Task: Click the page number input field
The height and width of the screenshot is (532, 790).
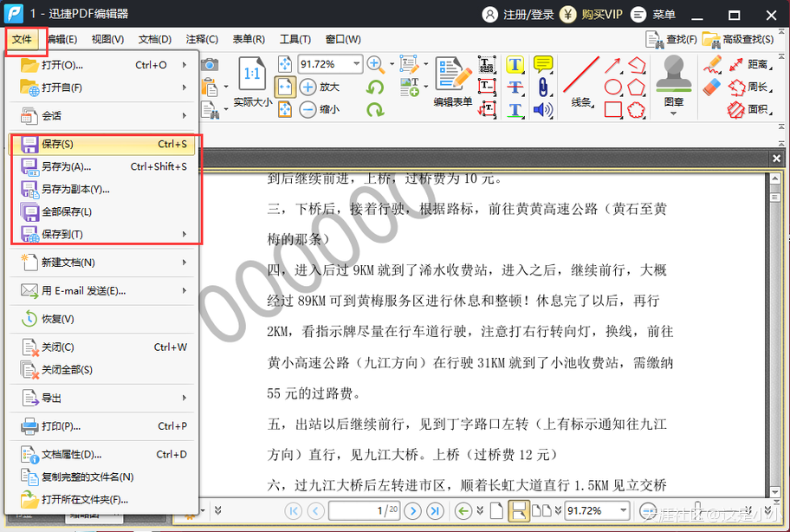Action: click(365, 511)
